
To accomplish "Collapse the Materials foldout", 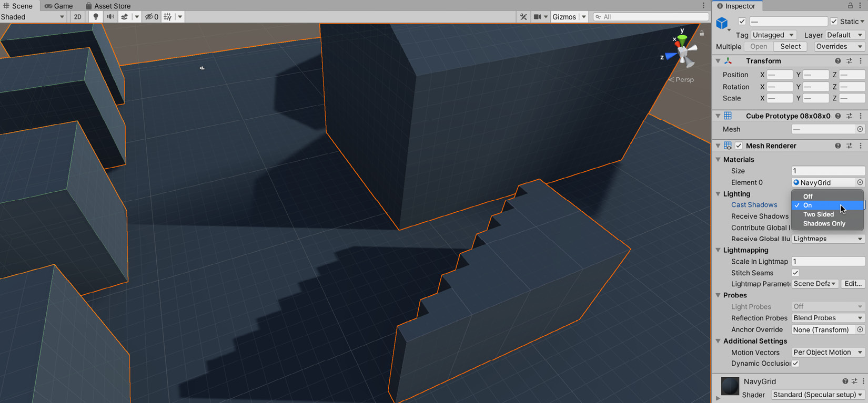I will [x=718, y=159].
